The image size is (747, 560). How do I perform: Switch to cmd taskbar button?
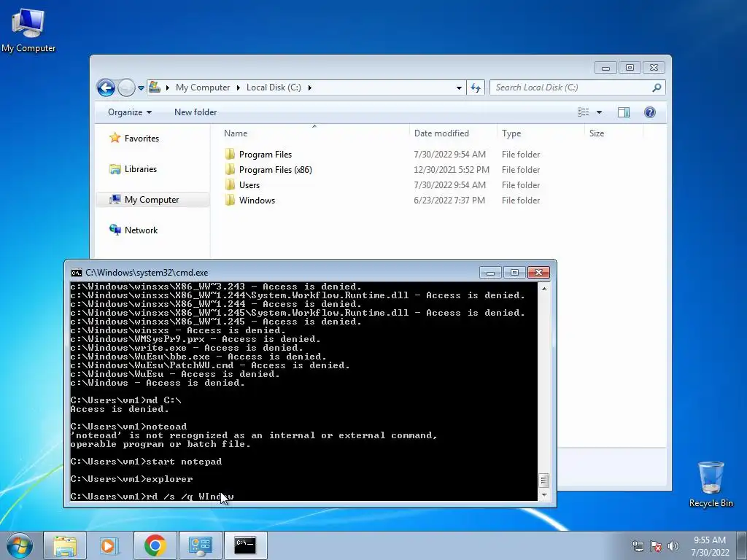[245, 545]
